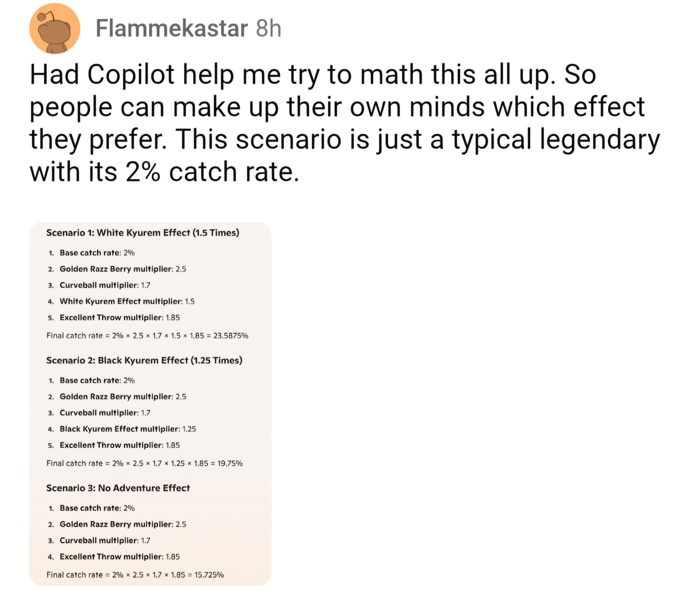Open the Flammekastar username profile link

(x=172, y=29)
